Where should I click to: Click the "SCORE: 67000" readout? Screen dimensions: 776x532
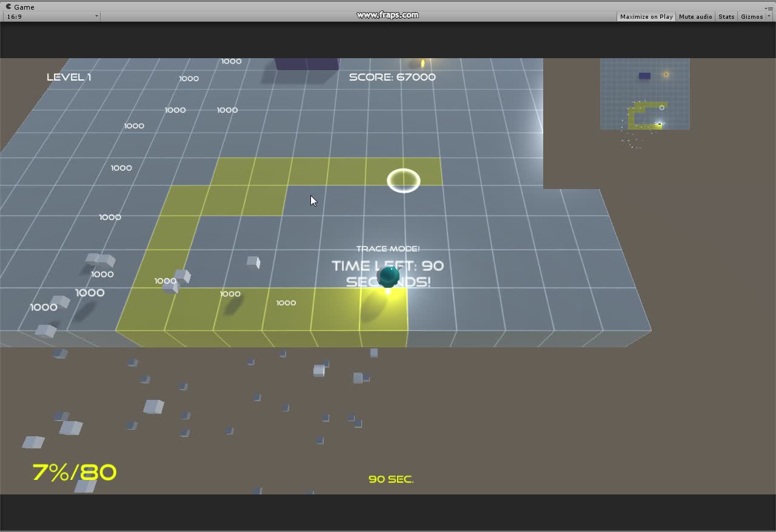(x=392, y=77)
